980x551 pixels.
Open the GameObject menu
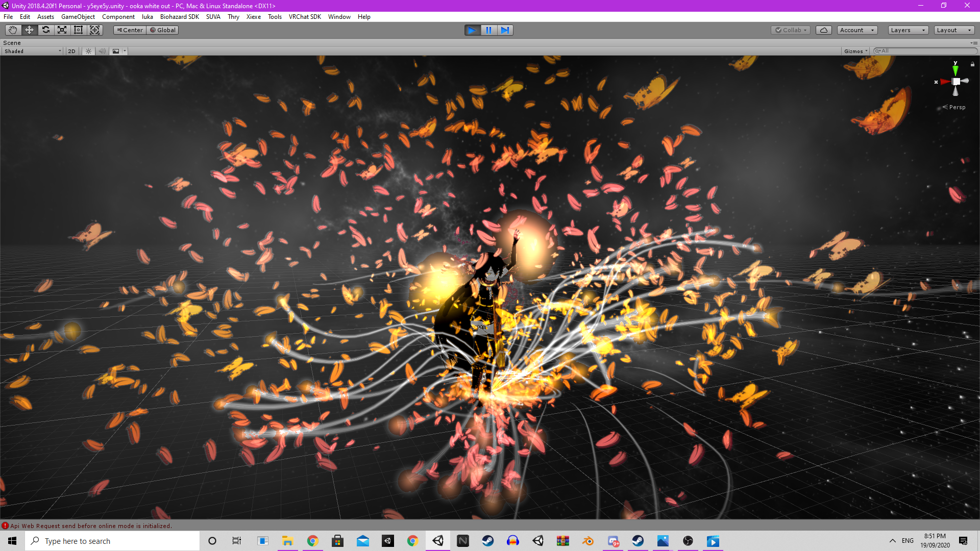(x=78, y=17)
